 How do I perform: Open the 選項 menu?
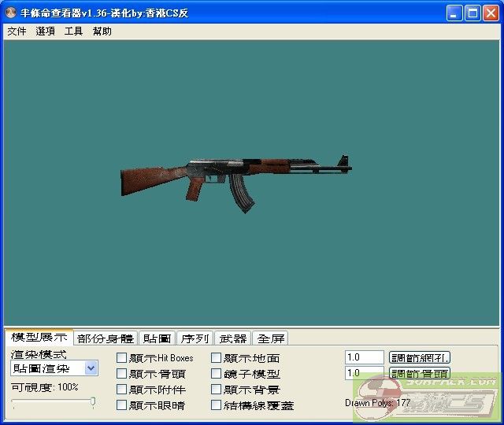point(45,31)
